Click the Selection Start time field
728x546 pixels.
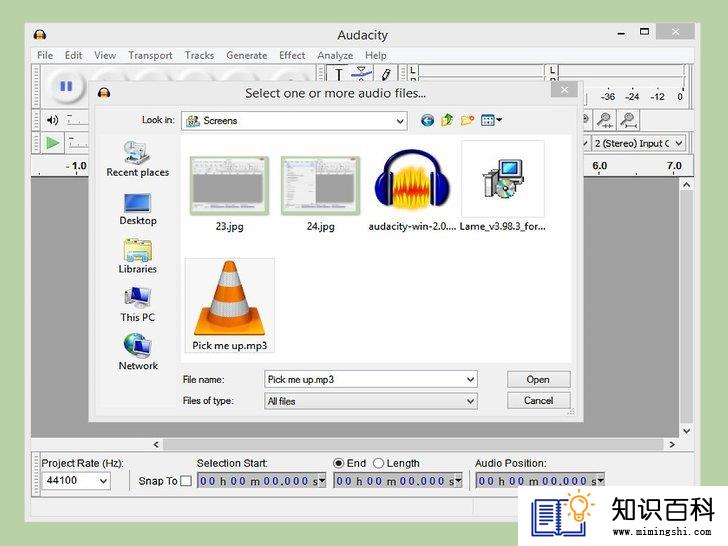pyautogui.click(x=261, y=481)
